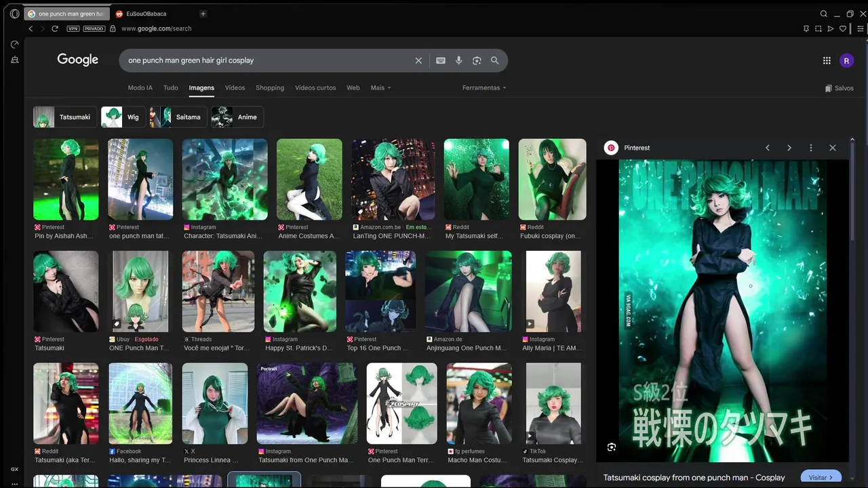This screenshot has width=868, height=488.
Task: Close the image preview panel
Action: pos(833,148)
